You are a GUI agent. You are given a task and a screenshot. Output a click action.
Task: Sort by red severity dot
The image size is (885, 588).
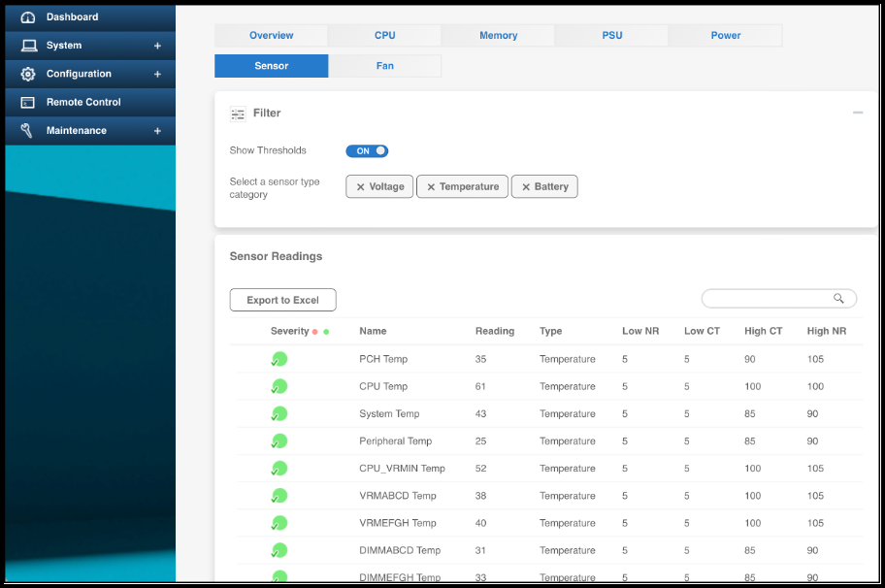tap(315, 332)
